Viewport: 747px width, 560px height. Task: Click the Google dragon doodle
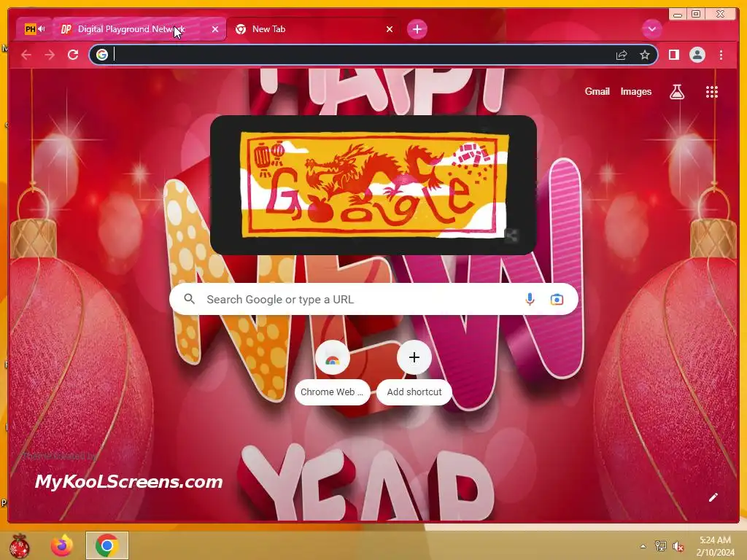pyautogui.click(x=374, y=184)
